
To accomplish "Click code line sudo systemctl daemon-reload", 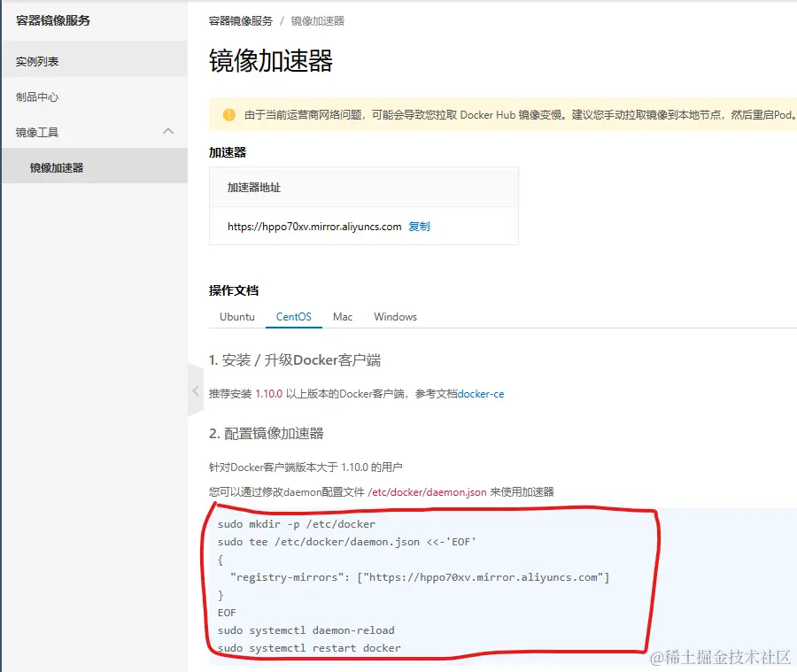I will [x=306, y=630].
